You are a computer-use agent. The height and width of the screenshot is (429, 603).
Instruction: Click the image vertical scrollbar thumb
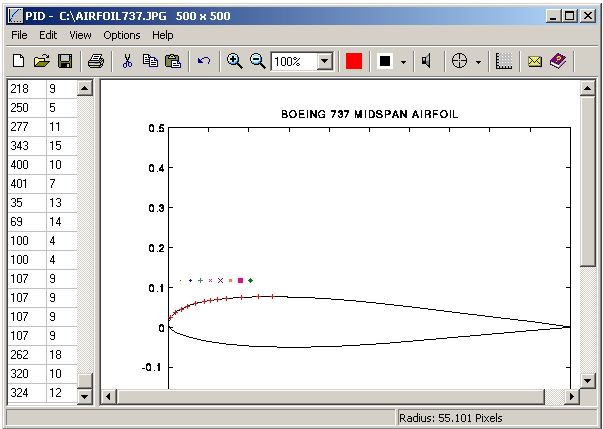pyautogui.click(x=587, y=181)
